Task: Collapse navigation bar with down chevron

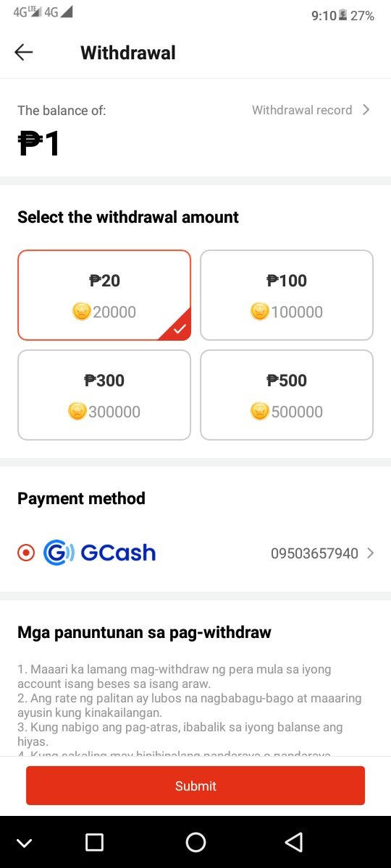Action: point(24,843)
